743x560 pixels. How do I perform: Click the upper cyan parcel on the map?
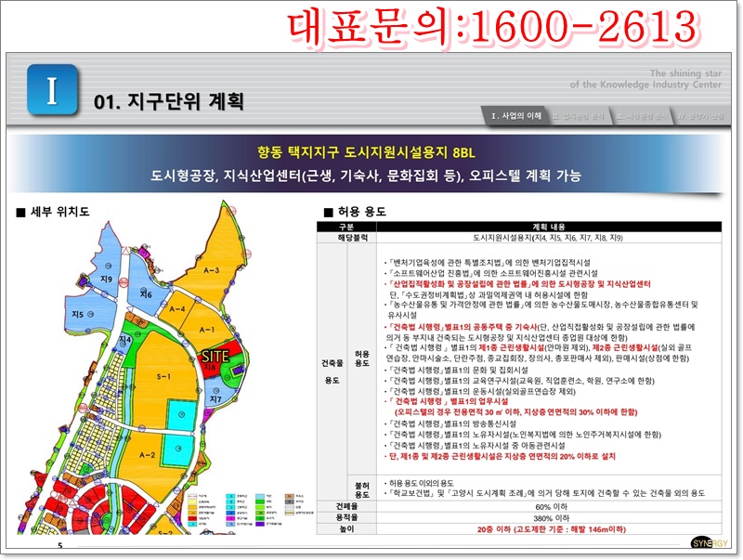pos(180,415)
